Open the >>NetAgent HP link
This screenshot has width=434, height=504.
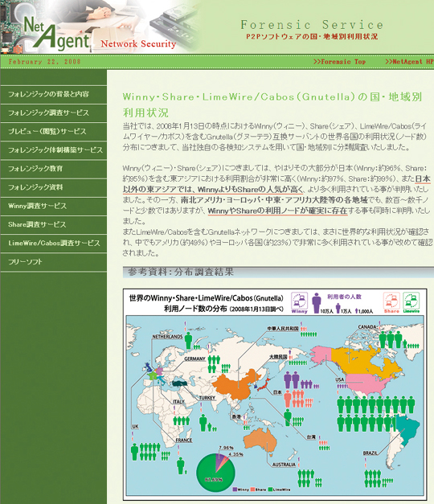[409, 61]
